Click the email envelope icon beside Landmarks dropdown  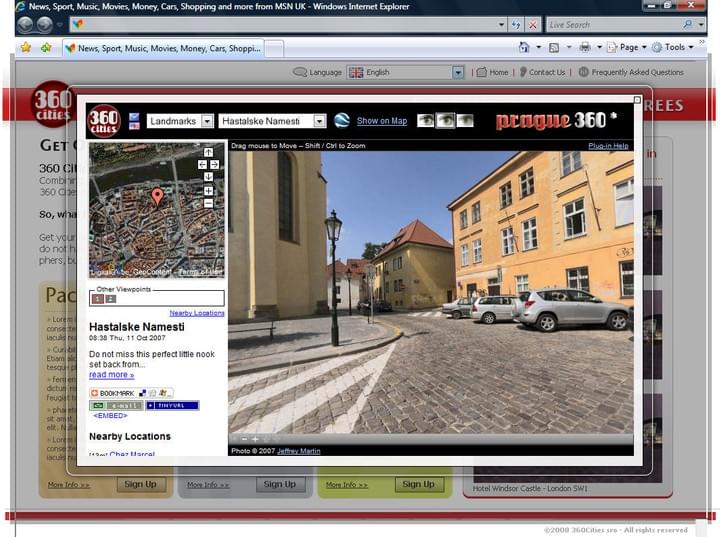pos(134,117)
